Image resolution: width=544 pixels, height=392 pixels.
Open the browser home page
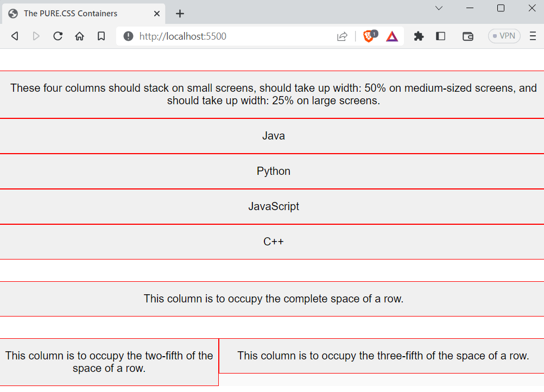tap(79, 36)
